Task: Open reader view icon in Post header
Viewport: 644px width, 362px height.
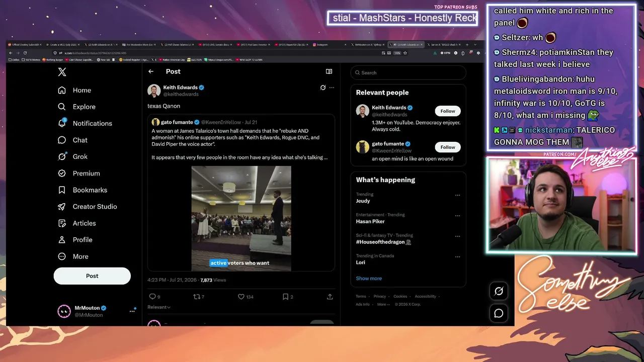Action: (329, 71)
